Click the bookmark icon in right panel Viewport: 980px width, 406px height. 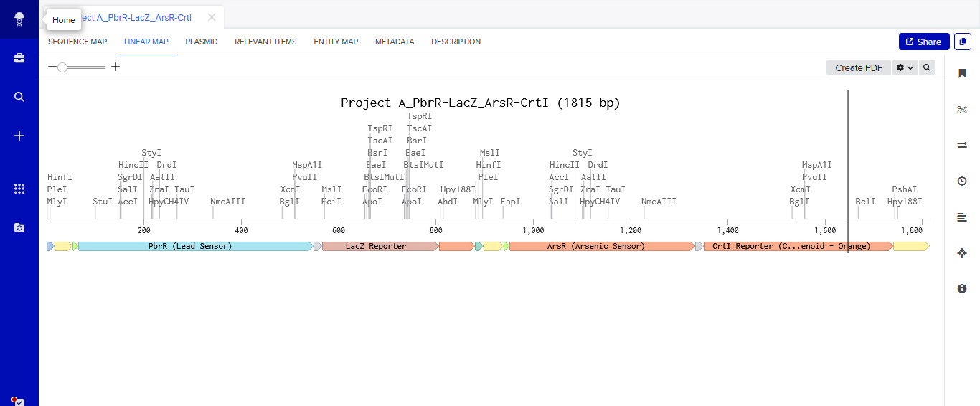coord(962,73)
